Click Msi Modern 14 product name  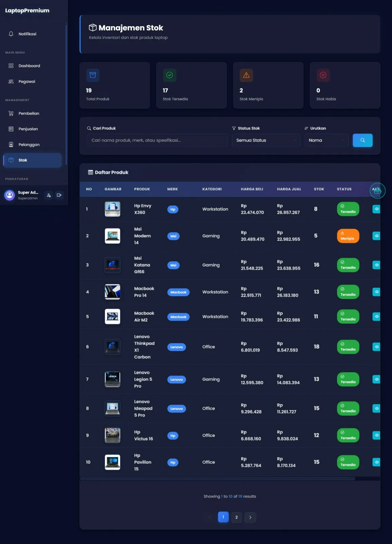[x=142, y=236]
